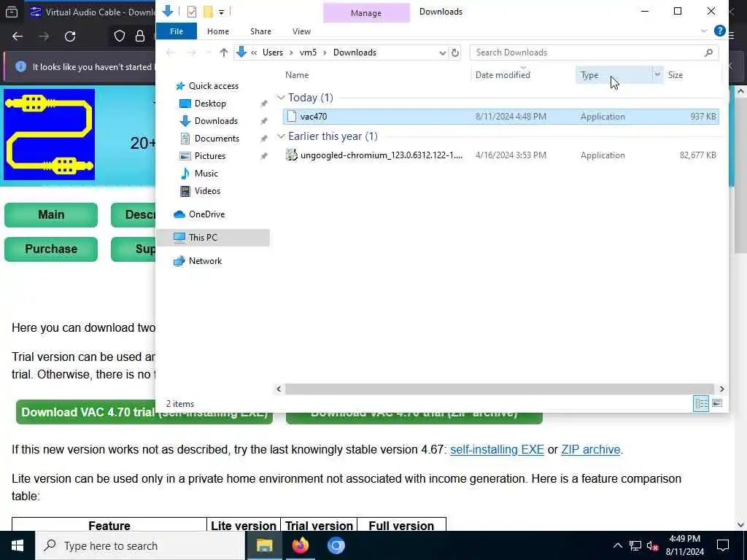Click the Users breadcrumb in address bar
The image size is (747, 560).
273,52
